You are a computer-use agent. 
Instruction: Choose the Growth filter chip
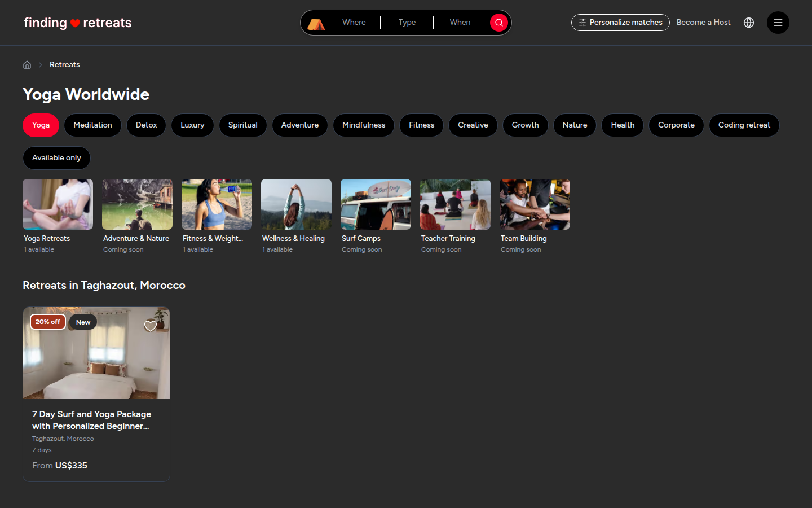[526, 125]
